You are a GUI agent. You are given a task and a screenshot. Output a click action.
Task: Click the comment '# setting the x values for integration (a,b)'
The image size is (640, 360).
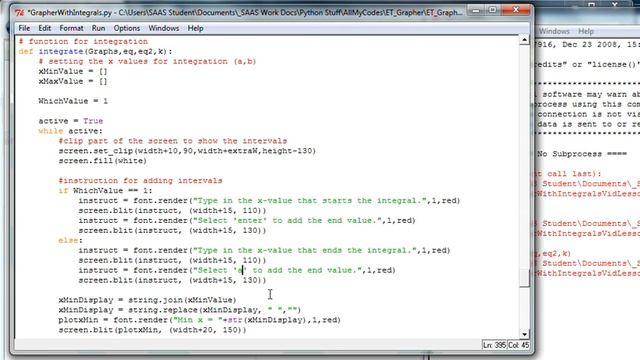(x=147, y=62)
